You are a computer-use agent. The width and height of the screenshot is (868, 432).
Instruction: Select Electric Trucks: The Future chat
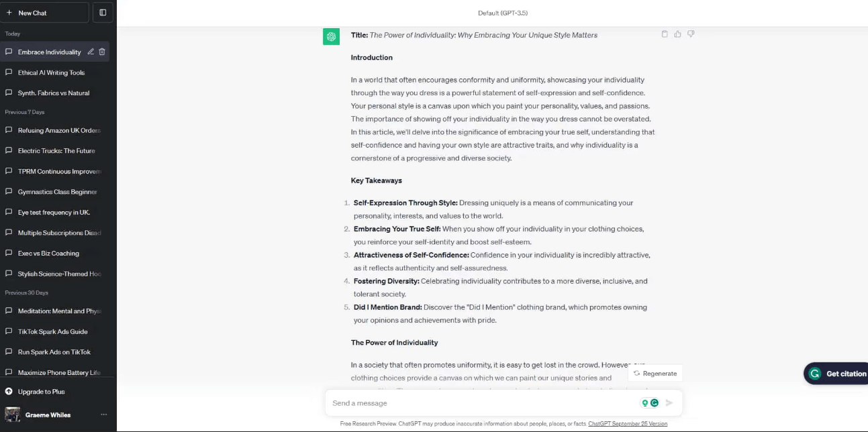[56, 151]
